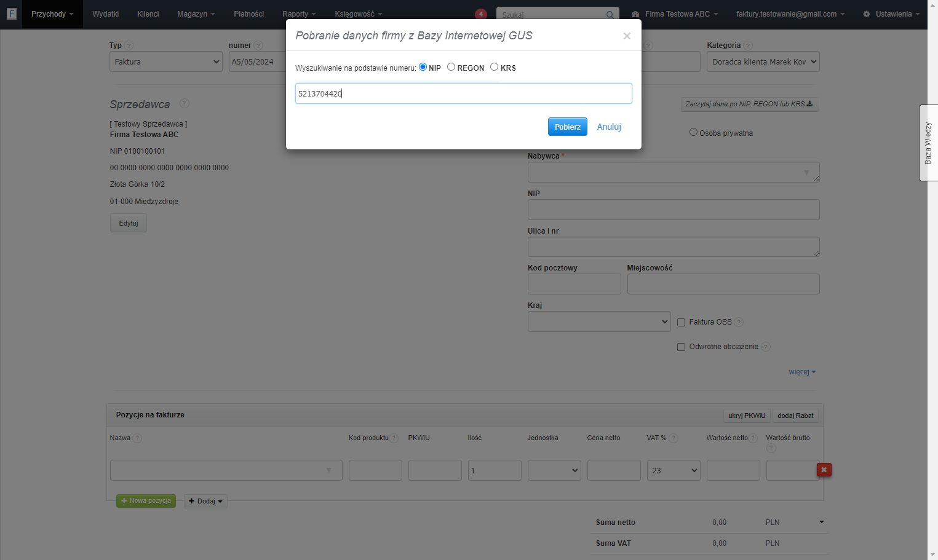Screen dimensions: 938x560
Task: Click the green Nowa pozycja button
Action: (x=146, y=501)
